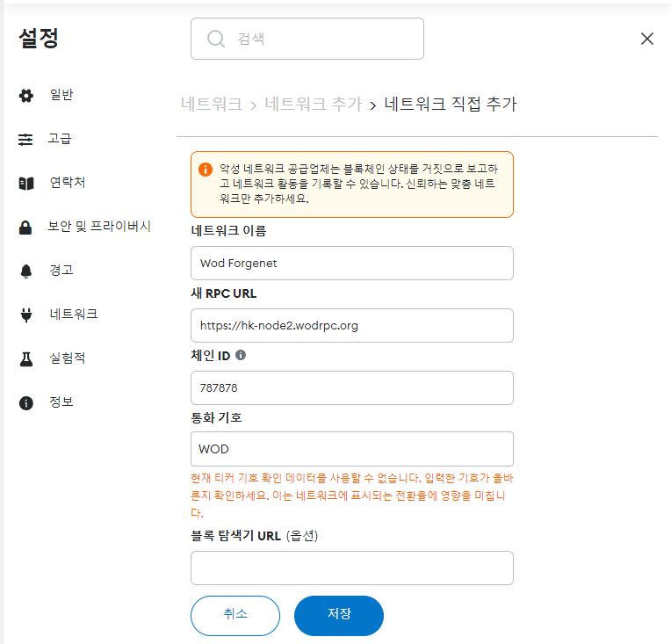Click the malicious network warning banner text
Viewport: 671px width, 644px height.
coord(358,184)
